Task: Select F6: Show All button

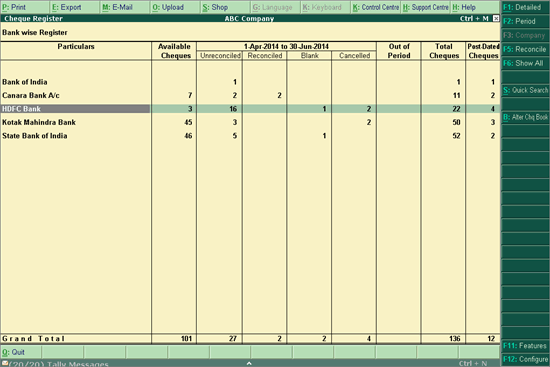Action: click(x=525, y=64)
